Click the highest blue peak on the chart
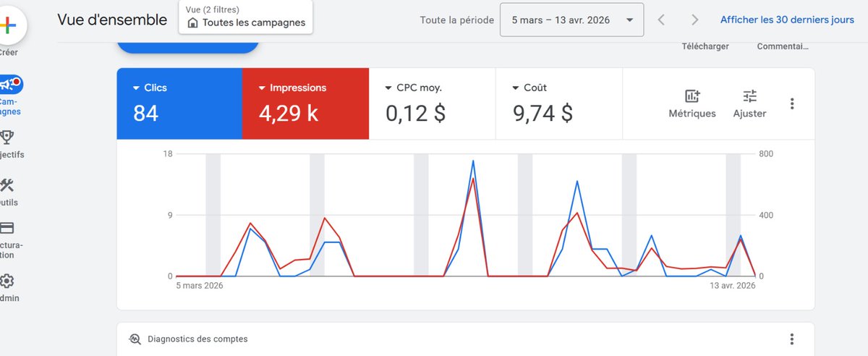 473,161
